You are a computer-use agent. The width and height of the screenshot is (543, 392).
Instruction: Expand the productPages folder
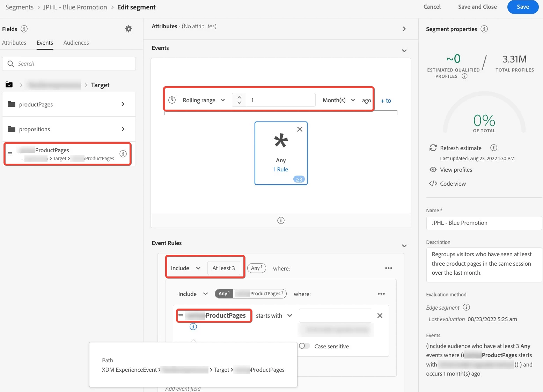69,104
